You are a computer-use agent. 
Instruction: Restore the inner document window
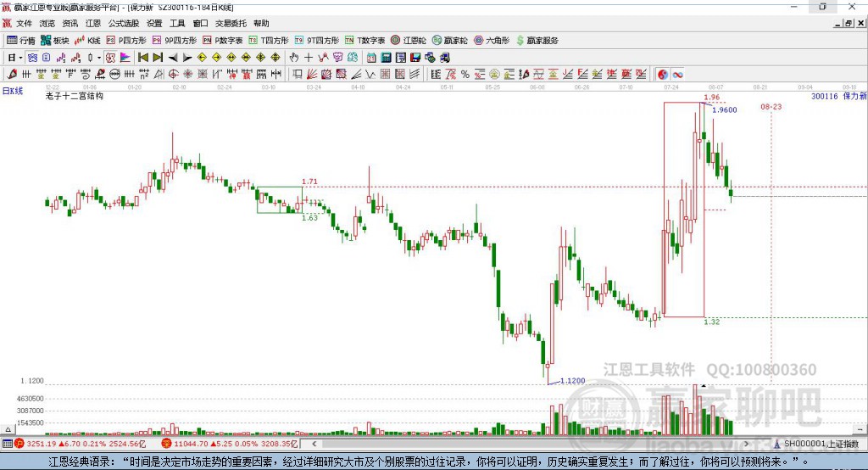(849, 23)
